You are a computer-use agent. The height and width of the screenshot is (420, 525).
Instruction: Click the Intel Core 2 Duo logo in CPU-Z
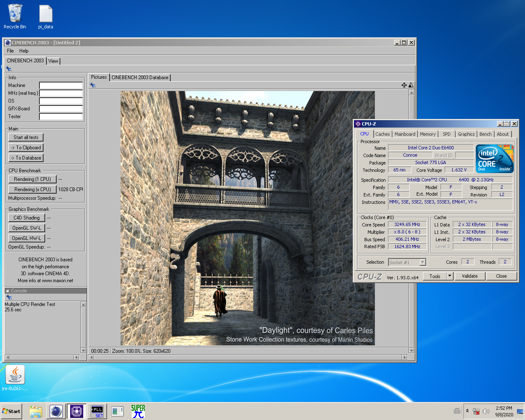(x=495, y=158)
